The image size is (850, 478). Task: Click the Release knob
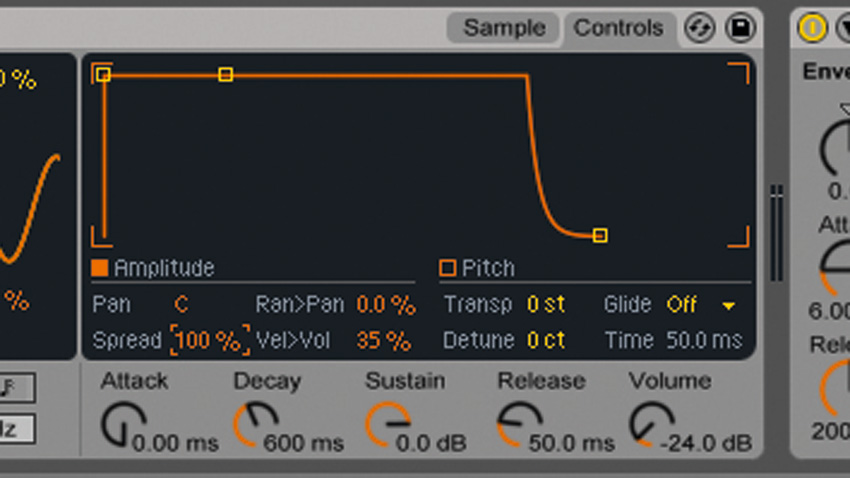(519, 424)
